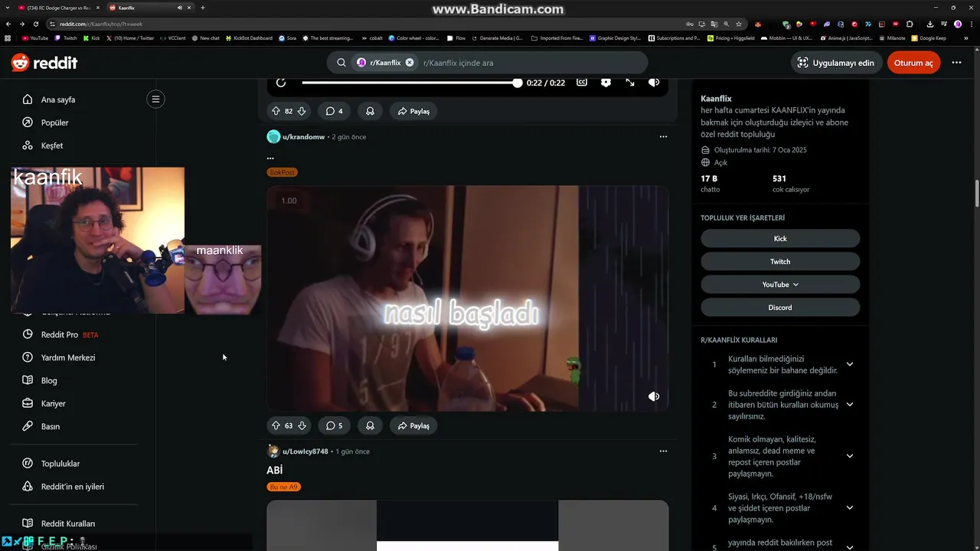980x551 pixels.
Task: Give award on the 63-vote post
Action: 370,425
